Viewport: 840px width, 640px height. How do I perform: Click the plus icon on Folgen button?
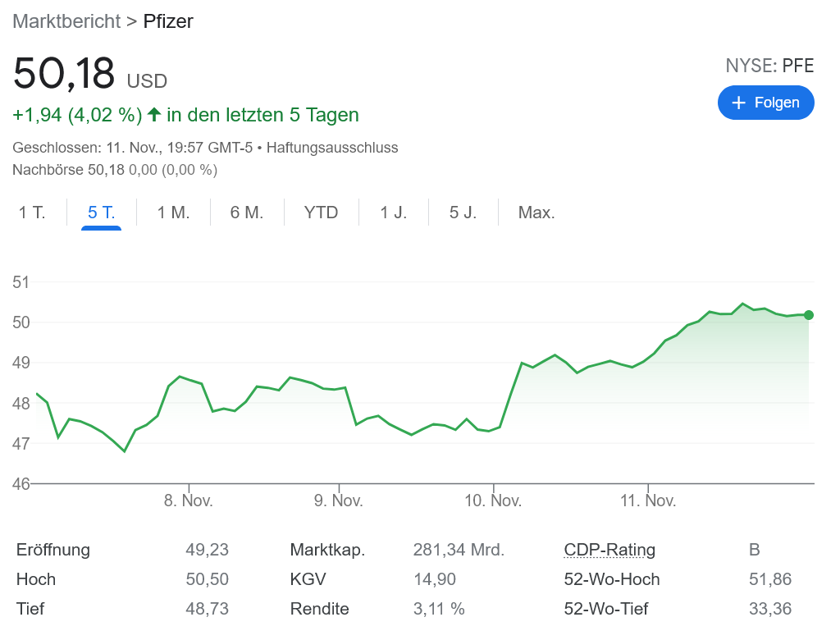(x=738, y=103)
